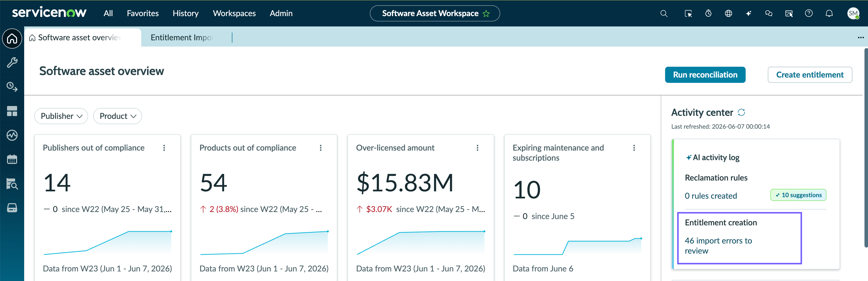Click the Create entitlement button

tap(810, 75)
